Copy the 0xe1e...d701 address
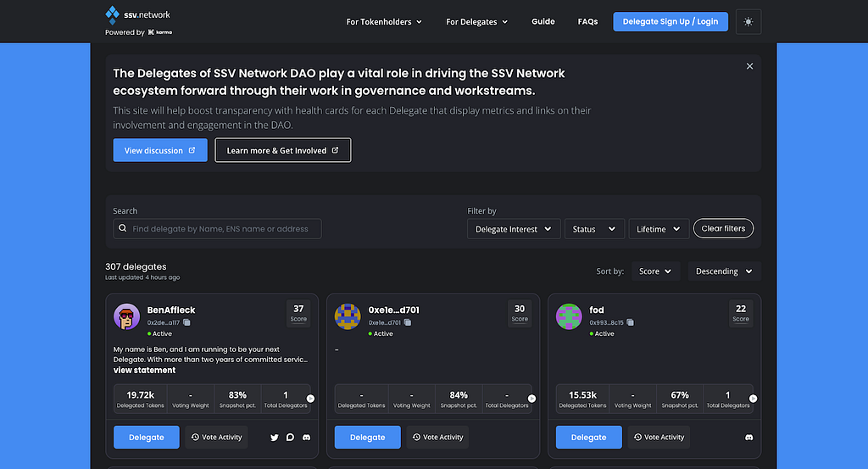This screenshot has width=868, height=469. click(408, 323)
